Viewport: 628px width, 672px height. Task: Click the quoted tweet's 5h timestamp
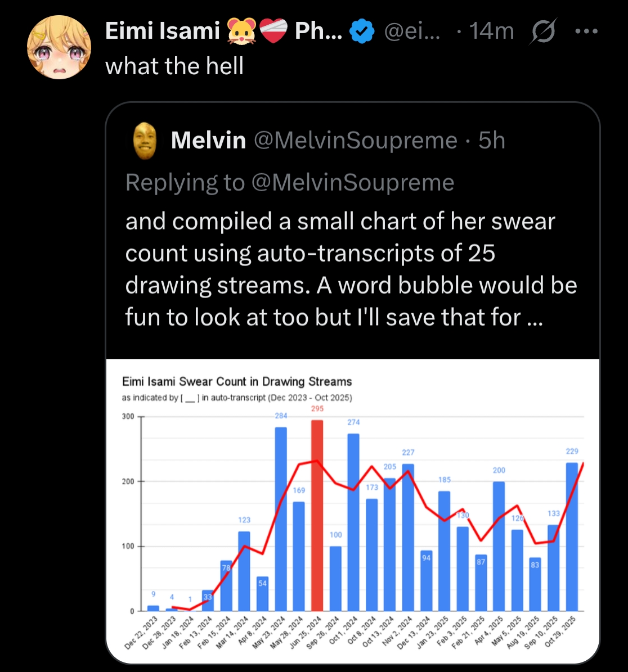point(492,140)
